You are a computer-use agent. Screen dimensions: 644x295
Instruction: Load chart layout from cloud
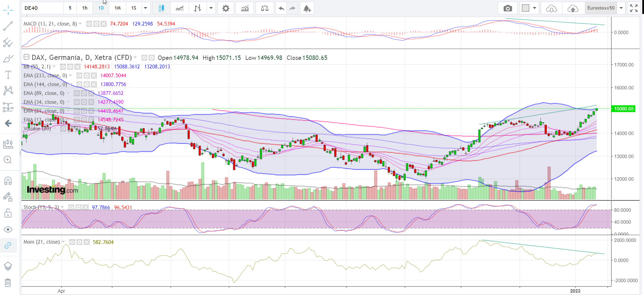coord(551,8)
